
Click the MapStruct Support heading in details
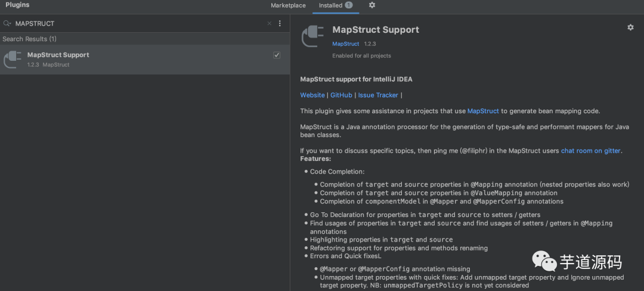click(376, 30)
